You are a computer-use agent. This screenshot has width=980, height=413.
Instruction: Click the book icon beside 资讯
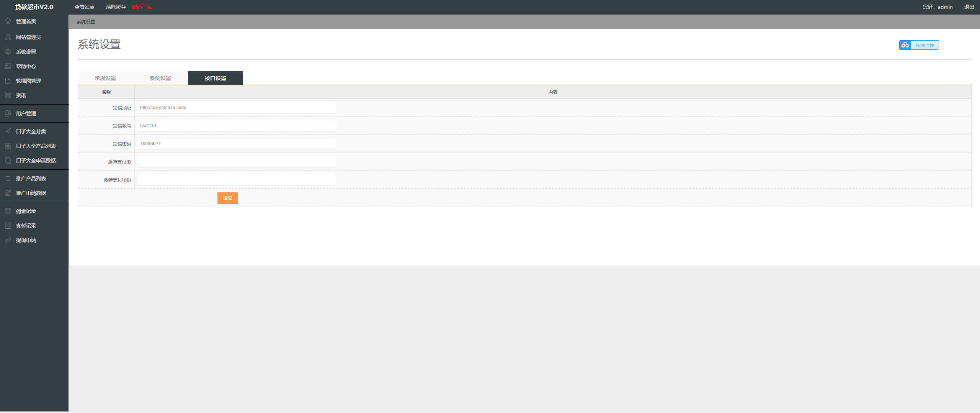click(8, 95)
